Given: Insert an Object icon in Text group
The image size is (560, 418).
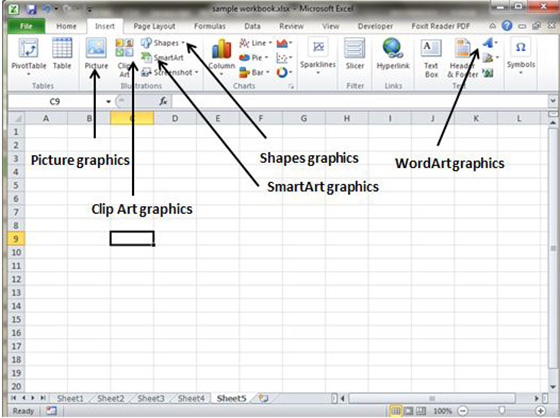Looking at the screenshot, I should [x=488, y=73].
